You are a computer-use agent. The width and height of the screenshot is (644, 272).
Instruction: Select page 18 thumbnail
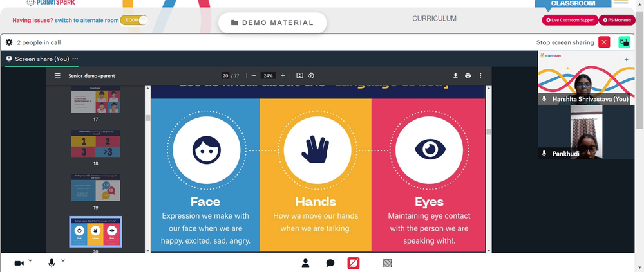tap(96, 143)
